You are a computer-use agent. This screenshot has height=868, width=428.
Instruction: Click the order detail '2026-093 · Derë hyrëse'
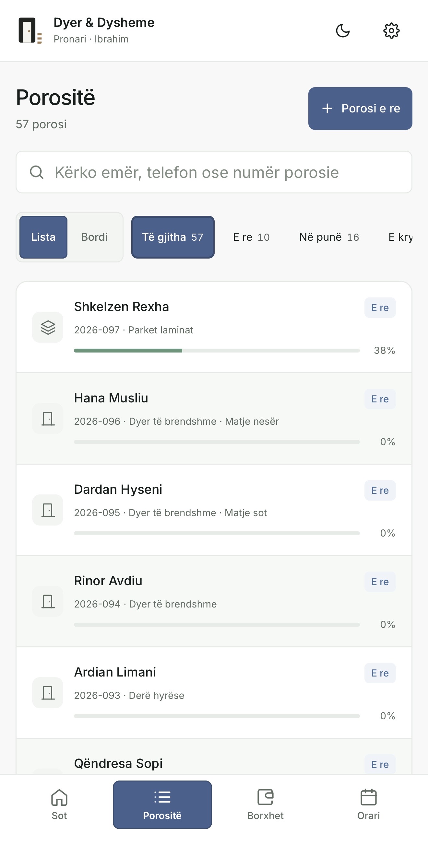pyautogui.click(x=129, y=695)
